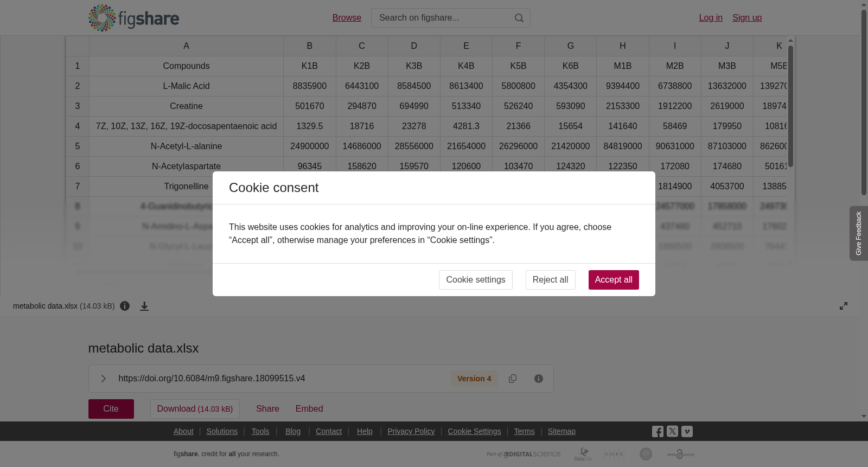The height and width of the screenshot is (467, 868).
Task: Click the page vertical scrollbar
Action: [x=864, y=102]
